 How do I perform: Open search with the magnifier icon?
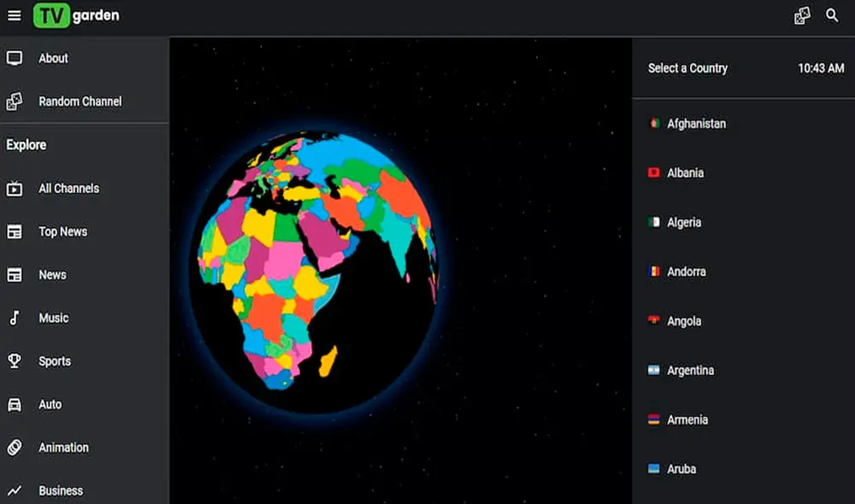(x=832, y=15)
